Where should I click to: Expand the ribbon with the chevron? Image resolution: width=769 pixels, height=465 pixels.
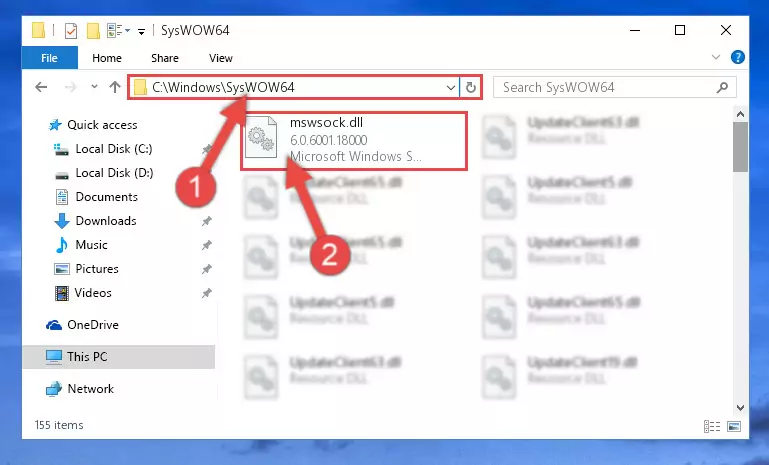(x=716, y=57)
